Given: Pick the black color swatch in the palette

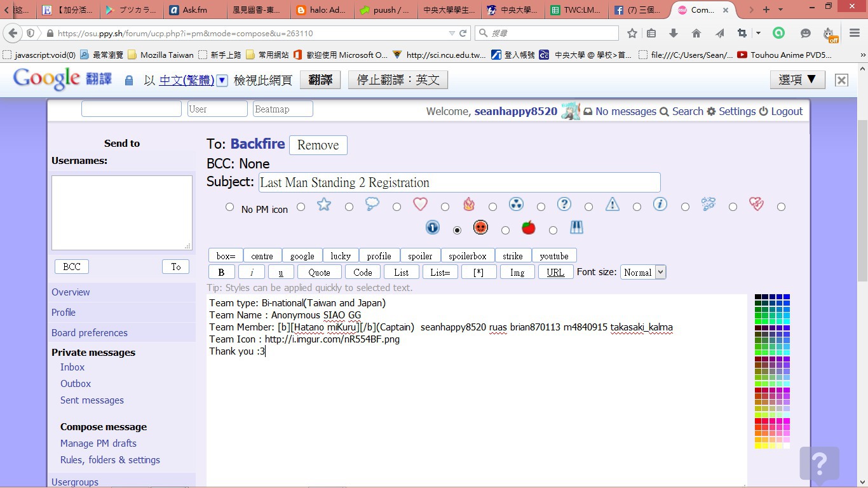Looking at the screenshot, I should click(758, 297).
